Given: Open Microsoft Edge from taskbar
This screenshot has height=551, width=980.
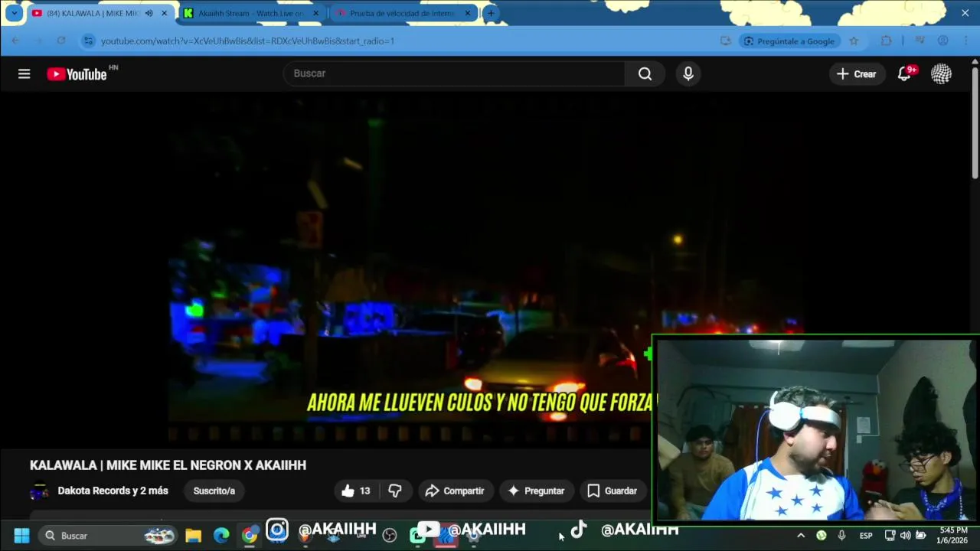Looking at the screenshot, I should tap(221, 536).
